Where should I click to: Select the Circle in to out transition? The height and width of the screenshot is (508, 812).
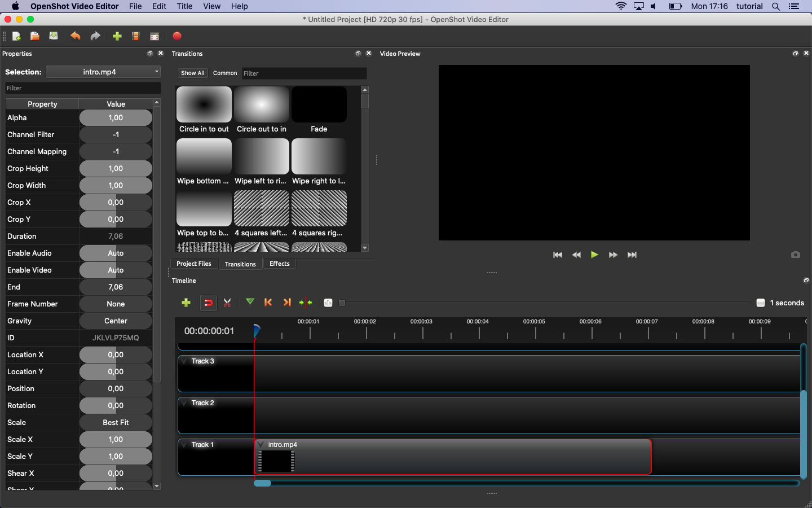[204, 104]
